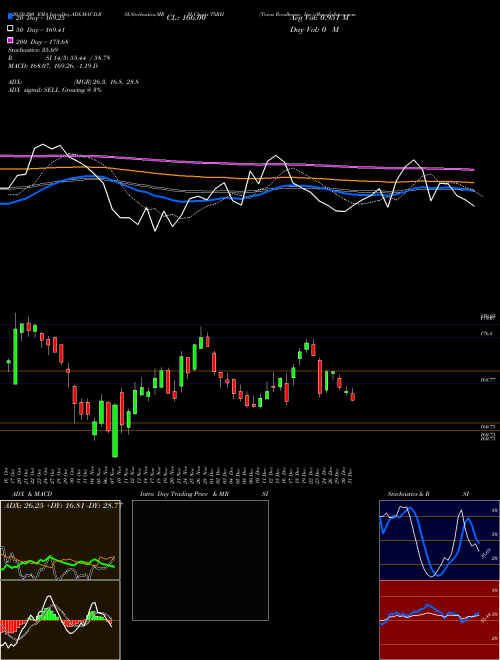This screenshot has width=500, height=660.
Task: Click the magenta 200 Day EMA legend swatch
Action: click(10, 40)
